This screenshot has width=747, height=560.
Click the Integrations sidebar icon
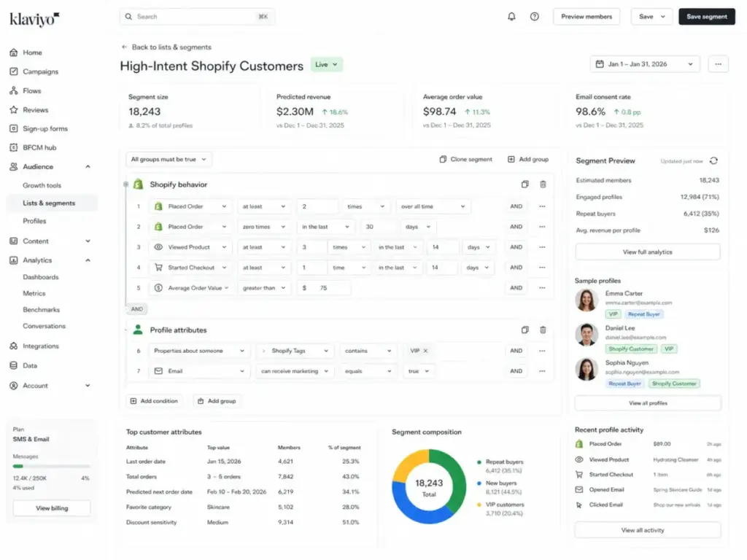pyautogui.click(x=14, y=346)
